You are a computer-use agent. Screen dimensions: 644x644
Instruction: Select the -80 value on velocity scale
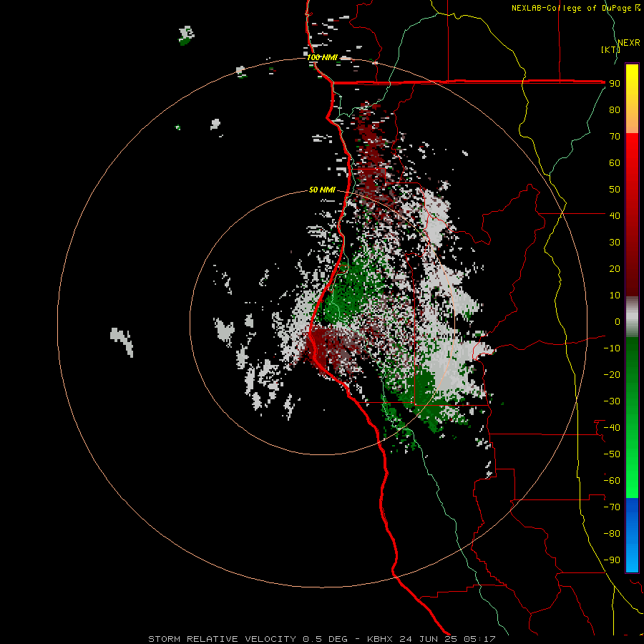point(612,534)
